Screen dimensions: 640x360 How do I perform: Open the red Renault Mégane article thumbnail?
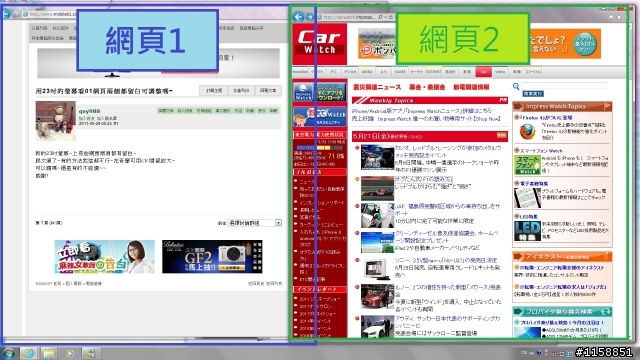[x=377, y=296]
